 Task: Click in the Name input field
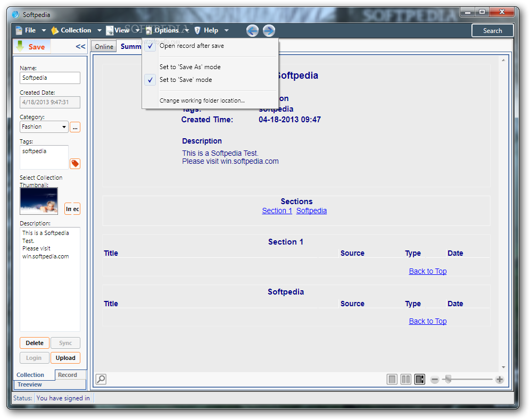[x=50, y=78]
